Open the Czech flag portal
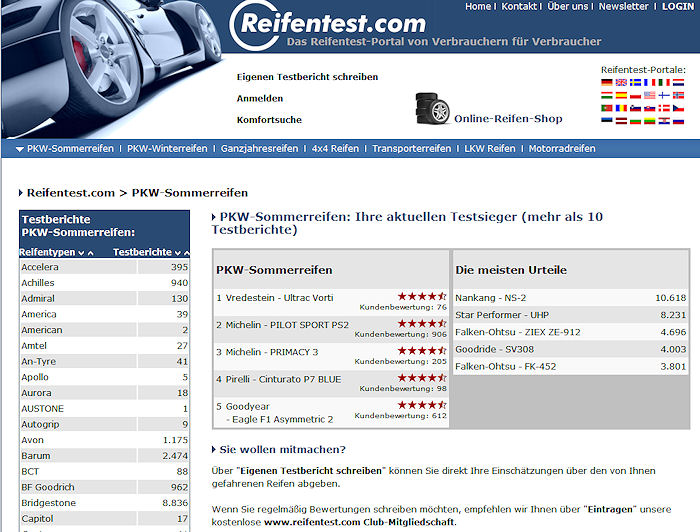The image size is (700, 532). 679,108
